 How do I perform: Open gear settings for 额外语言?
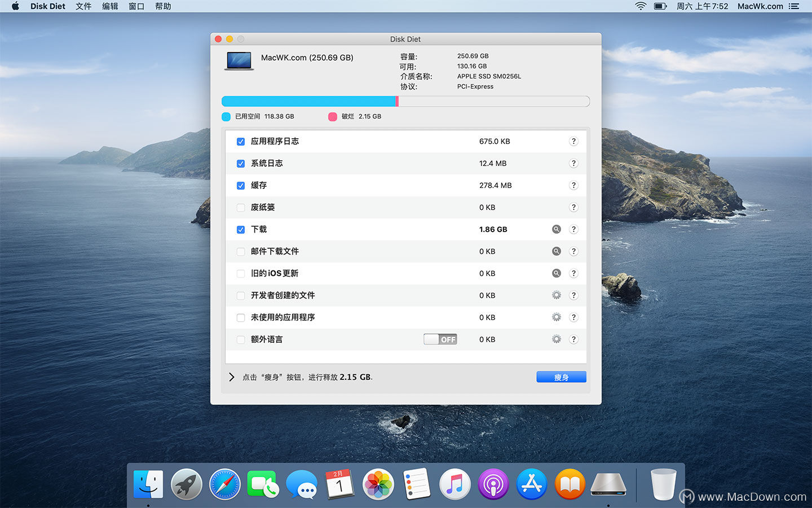click(x=557, y=339)
